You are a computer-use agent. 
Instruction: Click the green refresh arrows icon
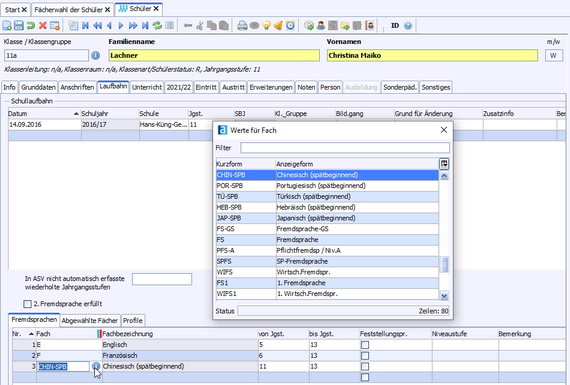(x=157, y=25)
